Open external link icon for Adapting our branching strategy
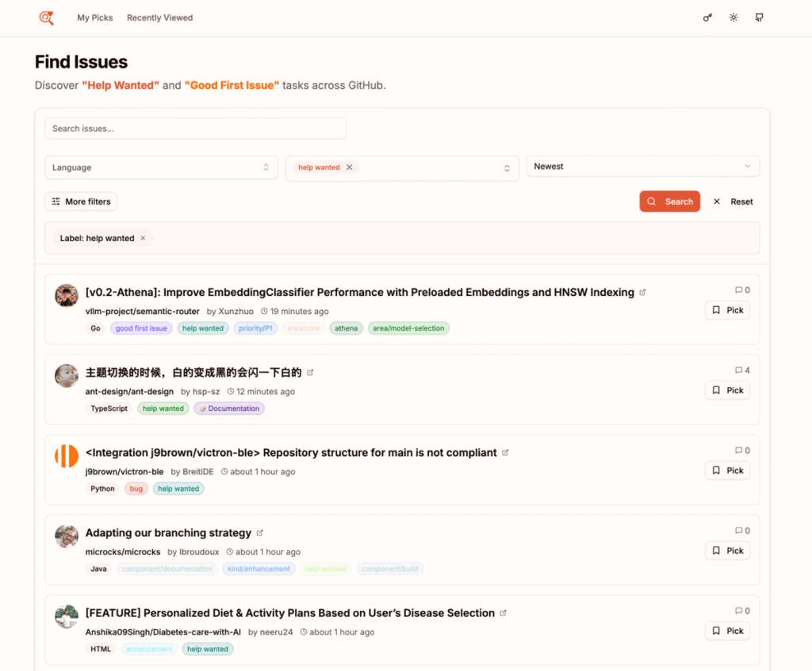This screenshot has height=671, width=812. tap(260, 533)
